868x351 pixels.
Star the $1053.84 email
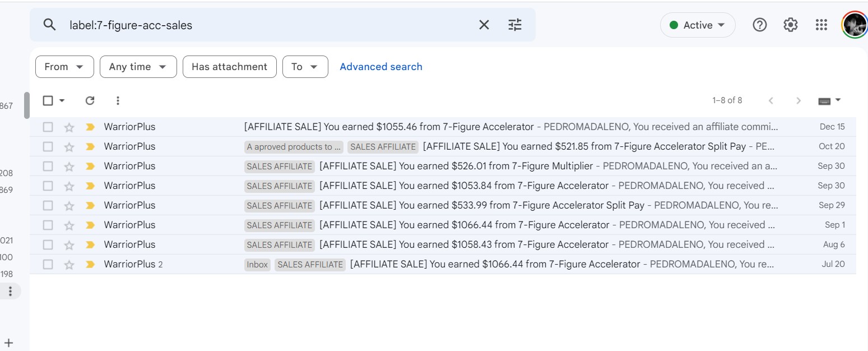pos(69,186)
